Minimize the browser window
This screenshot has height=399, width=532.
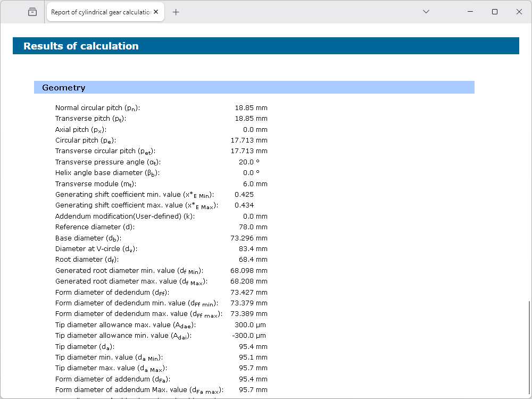coord(470,12)
